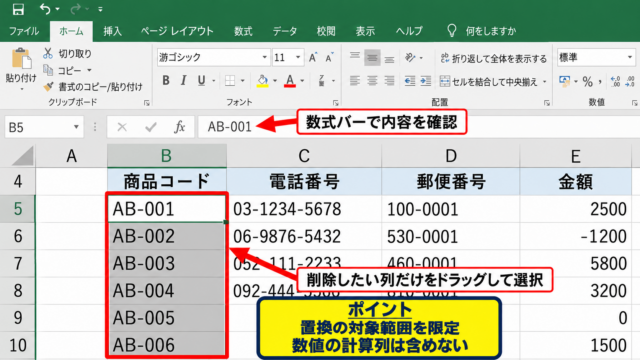Expand the コピー dropdown arrow
Viewport: 640px width, 360px height.
[89, 70]
